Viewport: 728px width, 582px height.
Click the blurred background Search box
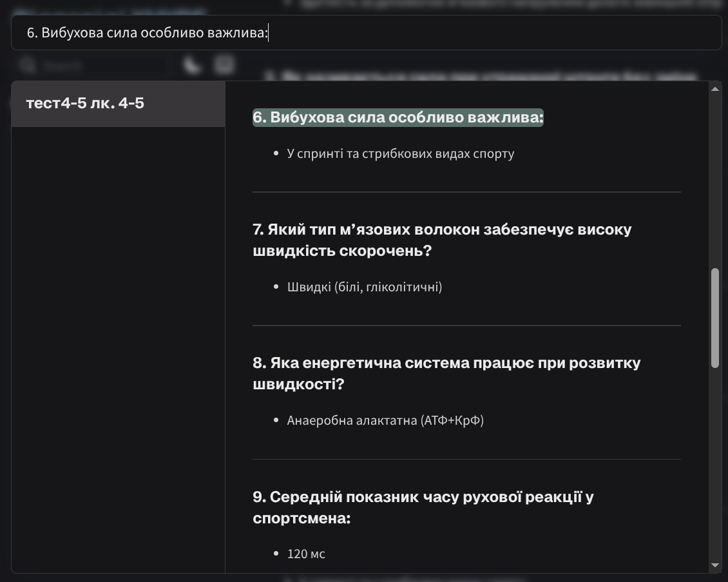pos(90,65)
